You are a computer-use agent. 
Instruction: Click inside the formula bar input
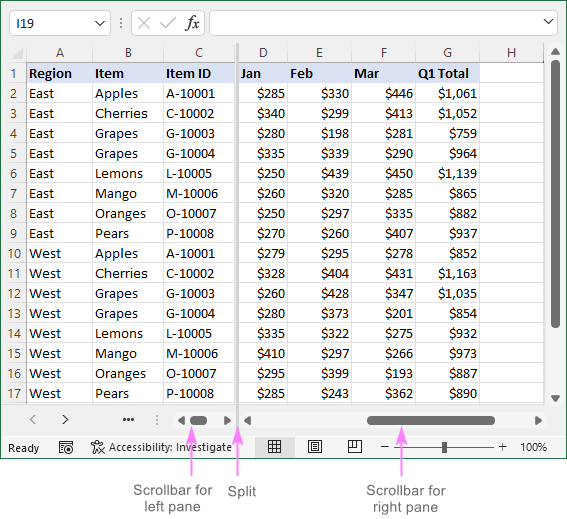[376, 24]
